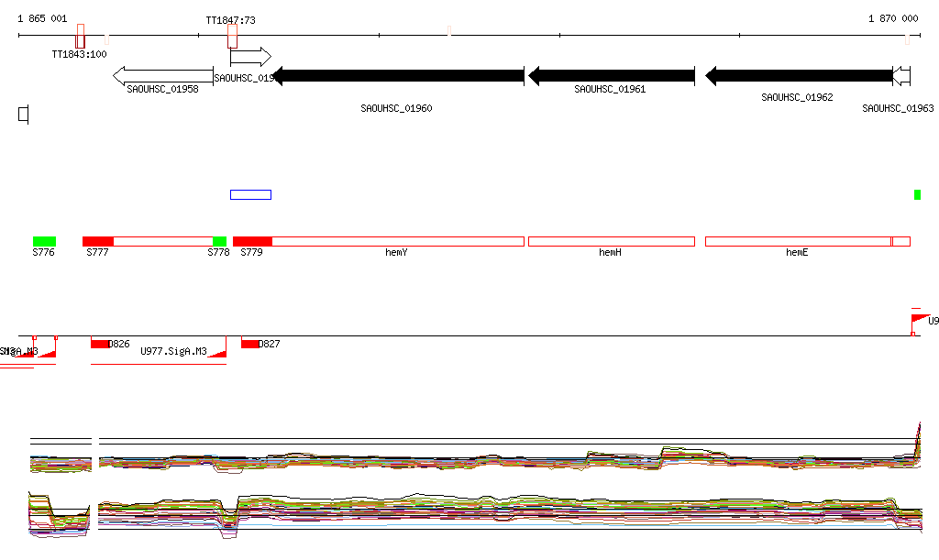Click the 1 870 000 end coordinate

click(893, 18)
